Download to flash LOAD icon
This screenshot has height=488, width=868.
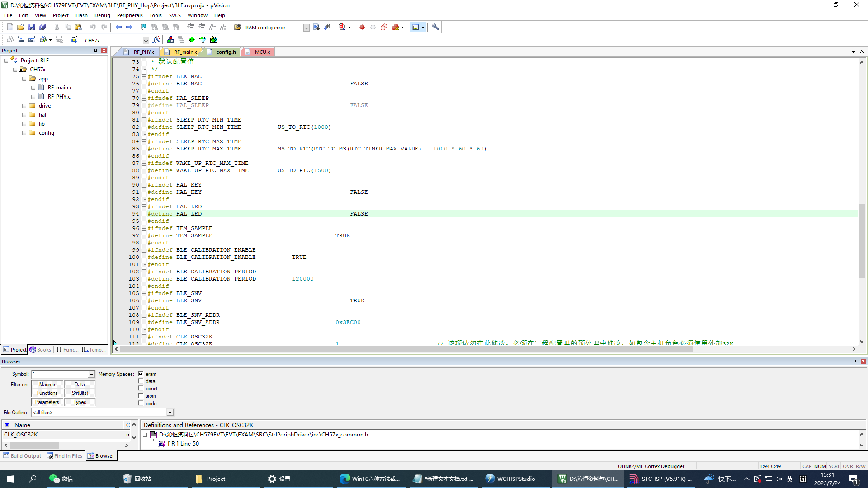[74, 40]
